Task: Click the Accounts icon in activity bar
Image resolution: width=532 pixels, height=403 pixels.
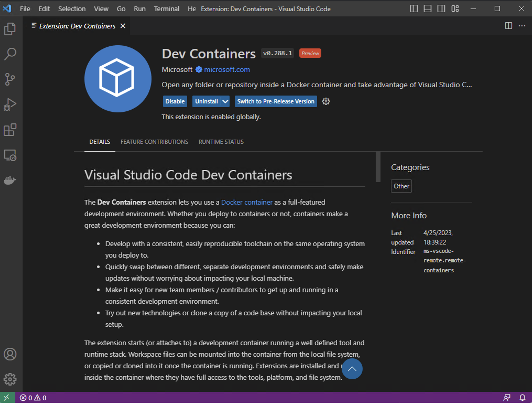Action: 10,354
